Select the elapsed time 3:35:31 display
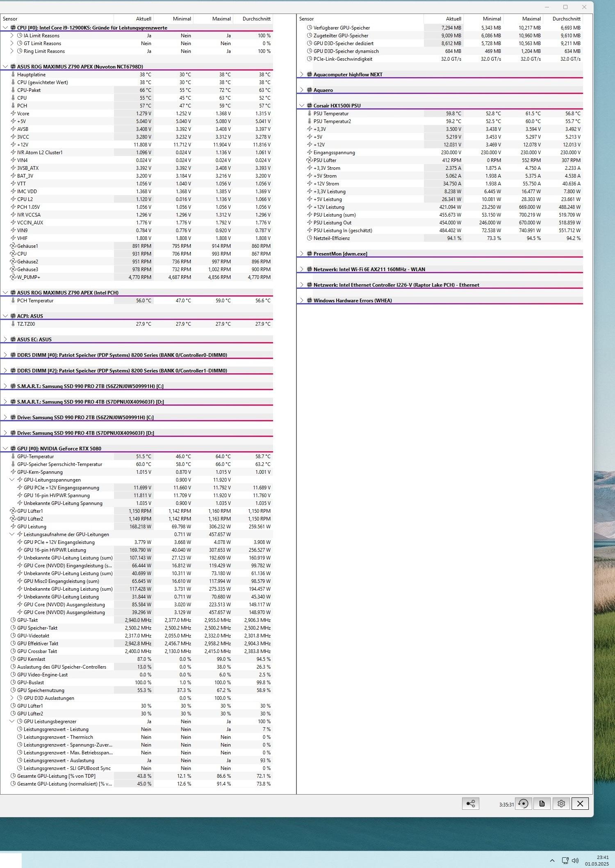The width and height of the screenshot is (615, 868). (506, 804)
